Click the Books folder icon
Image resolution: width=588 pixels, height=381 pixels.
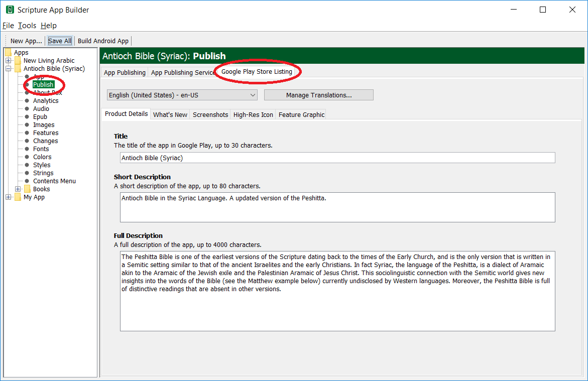(27, 189)
